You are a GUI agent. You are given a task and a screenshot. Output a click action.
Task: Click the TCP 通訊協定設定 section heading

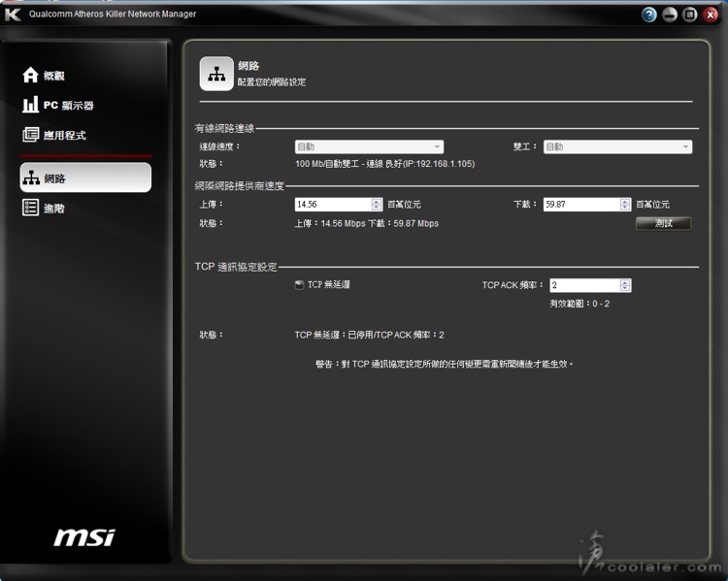pyautogui.click(x=236, y=267)
